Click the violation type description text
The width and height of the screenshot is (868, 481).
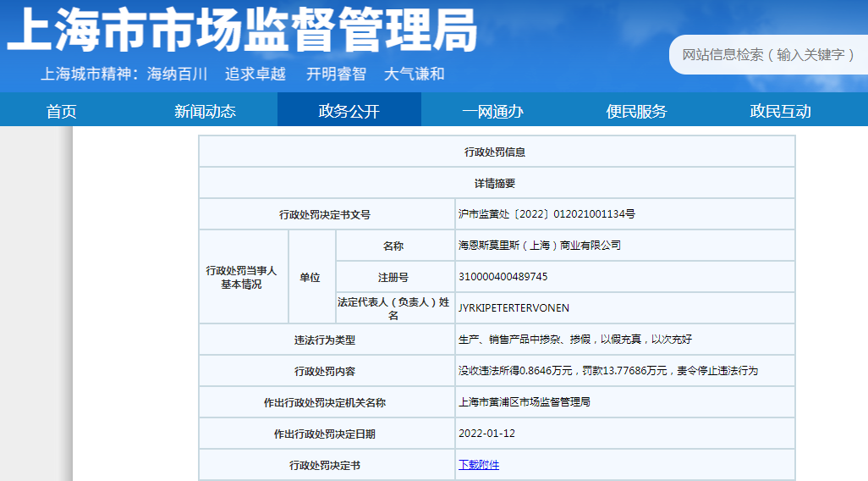point(575,340)
